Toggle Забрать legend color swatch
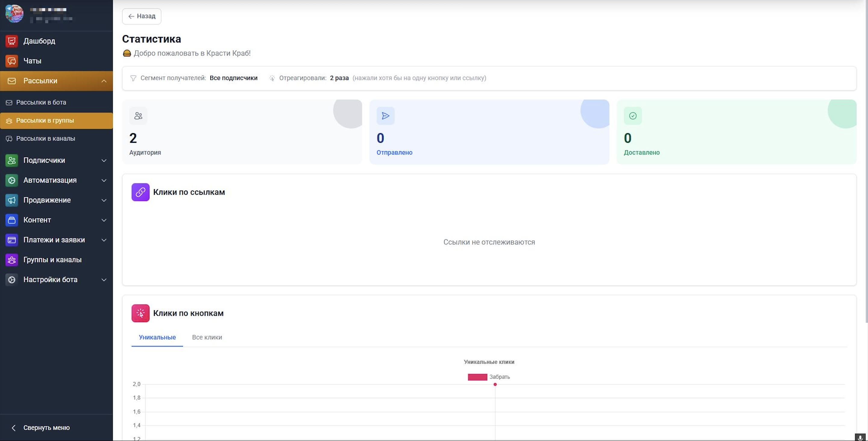This screenshot has height=441, width=868. click(x=477, y=377)
